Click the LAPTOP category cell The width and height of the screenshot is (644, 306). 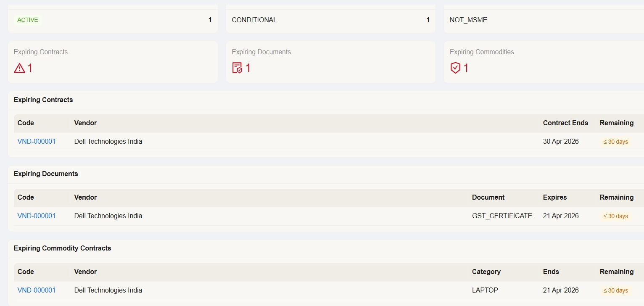coord(485,290)
